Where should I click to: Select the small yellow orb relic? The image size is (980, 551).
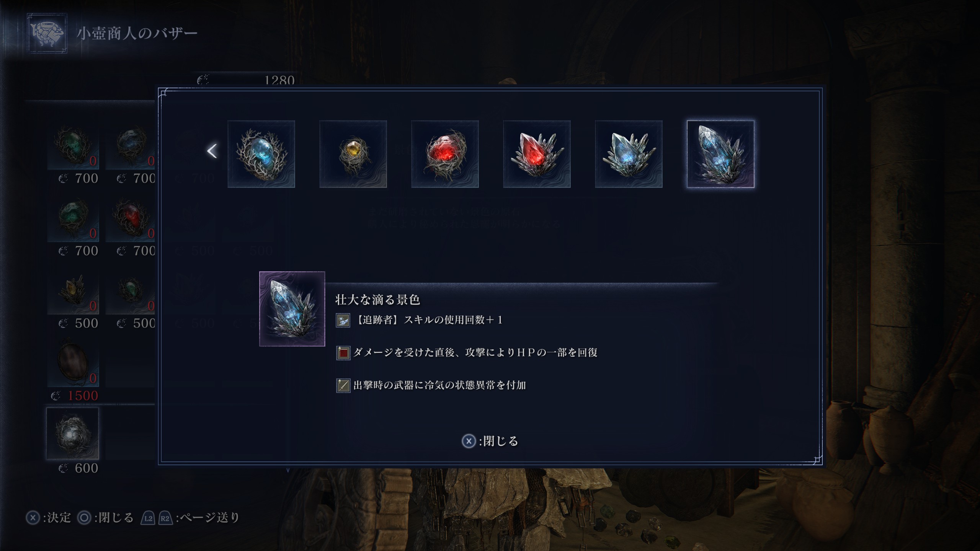(353, 154)
